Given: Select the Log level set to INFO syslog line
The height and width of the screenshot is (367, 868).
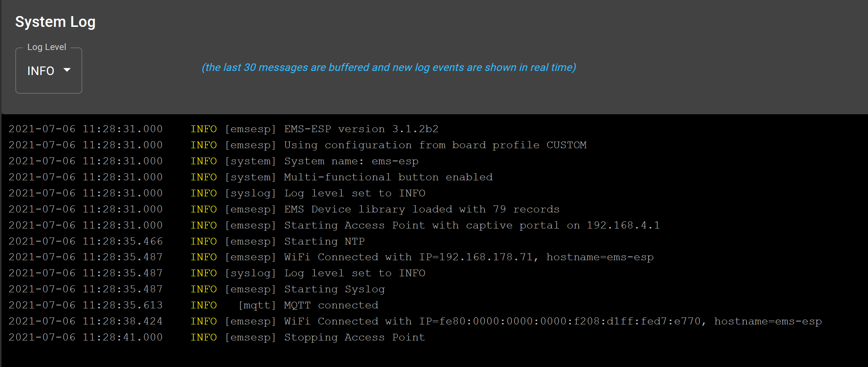Looking at the screenshot, I should pos(354,193).
